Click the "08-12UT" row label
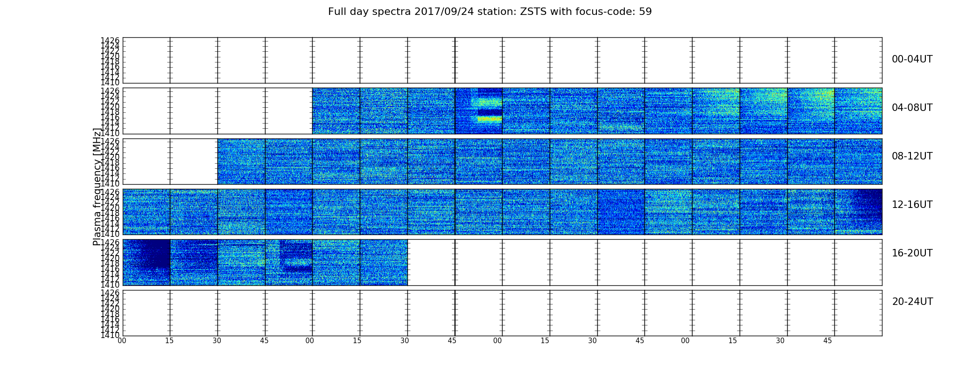 [x=912, y=156]
